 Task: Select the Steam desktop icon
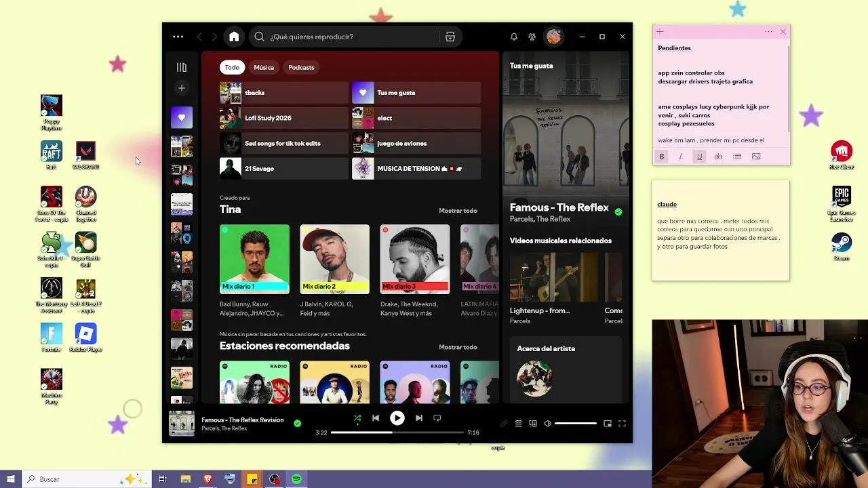842,247
